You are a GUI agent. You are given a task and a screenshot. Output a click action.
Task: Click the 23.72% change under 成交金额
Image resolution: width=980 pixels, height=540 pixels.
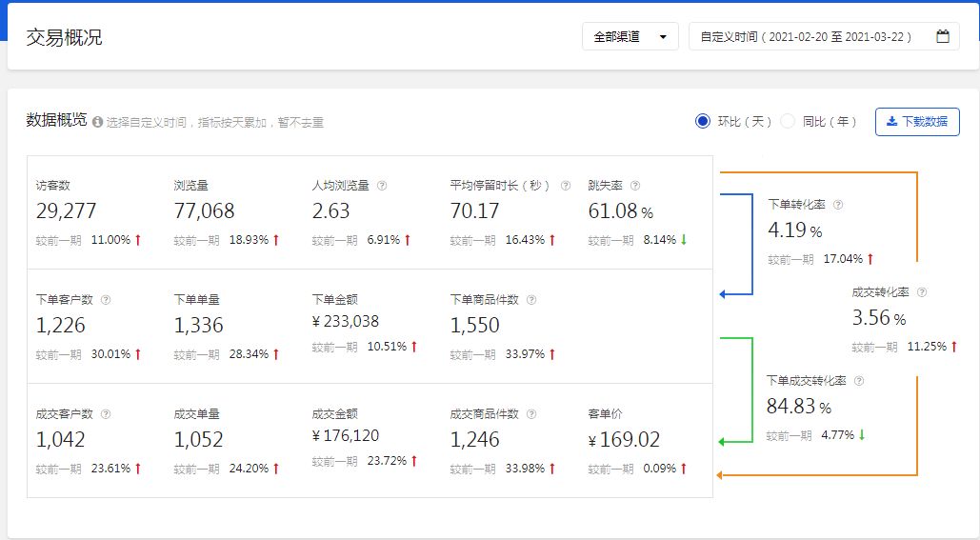point(392,461)
